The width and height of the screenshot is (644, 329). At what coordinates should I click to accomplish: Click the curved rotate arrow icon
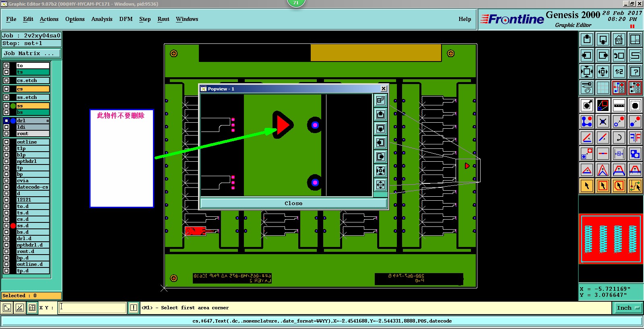tap(619, 138)
